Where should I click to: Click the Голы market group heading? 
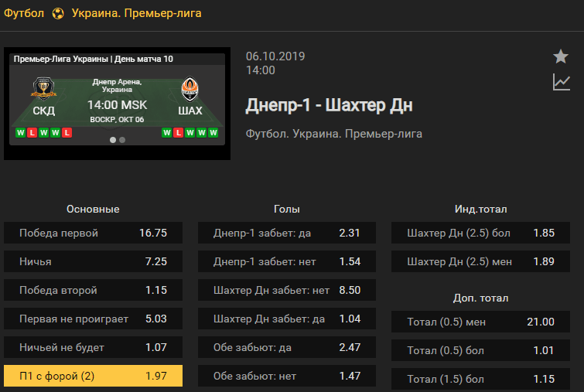tap(287, 209)
